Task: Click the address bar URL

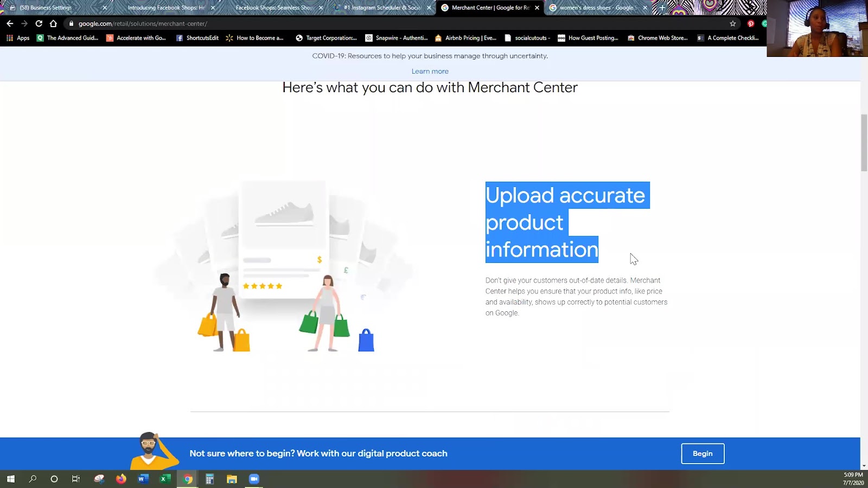Action: [x=143, y=23]
